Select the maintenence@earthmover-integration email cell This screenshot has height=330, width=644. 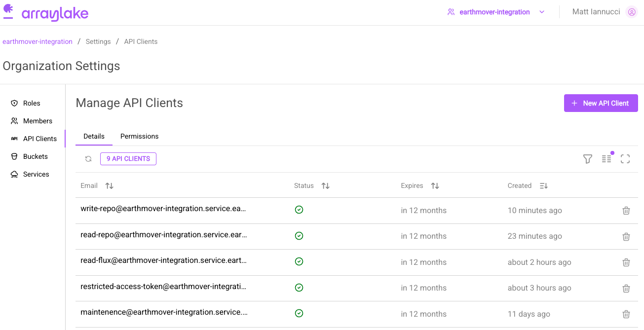(x=164, y=312)
